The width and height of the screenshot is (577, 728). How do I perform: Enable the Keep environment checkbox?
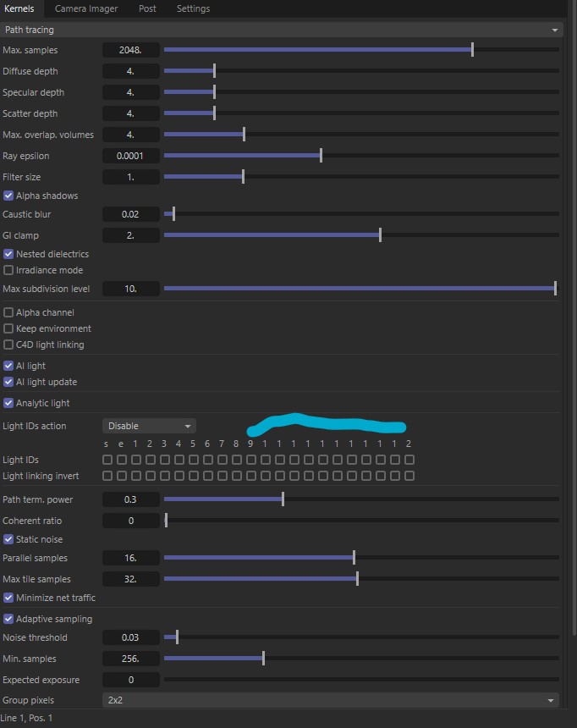click(x=8, y=328)
